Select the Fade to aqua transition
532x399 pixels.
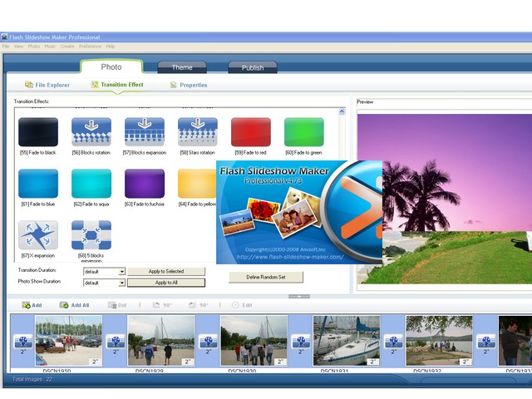(91, 184)
